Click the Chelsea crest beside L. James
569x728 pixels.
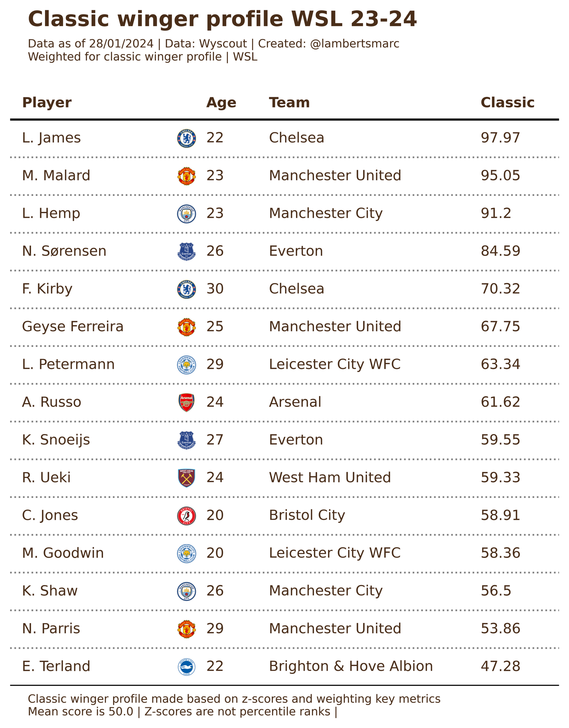click(186, 138)
